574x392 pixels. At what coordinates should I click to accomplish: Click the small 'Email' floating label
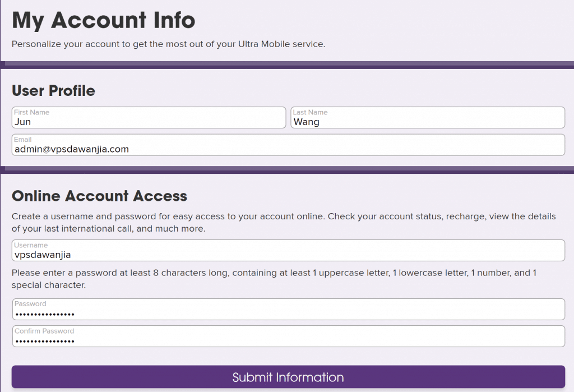23,140
